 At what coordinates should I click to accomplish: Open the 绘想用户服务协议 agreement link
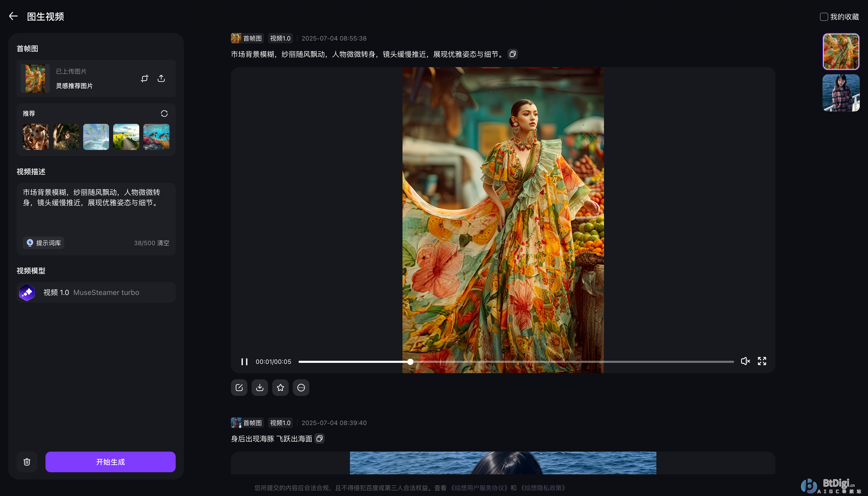point(479,487)
